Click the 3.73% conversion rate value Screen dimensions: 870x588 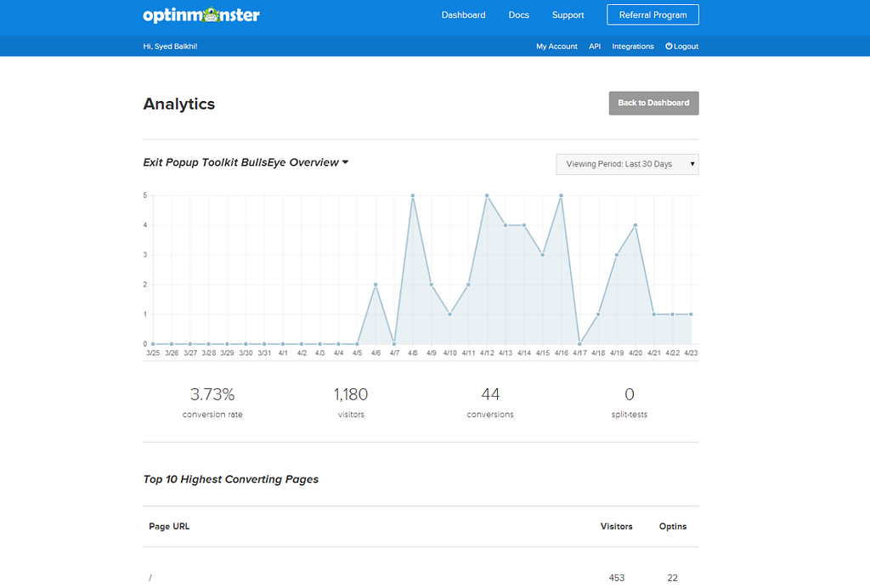(x=212, y=394)
